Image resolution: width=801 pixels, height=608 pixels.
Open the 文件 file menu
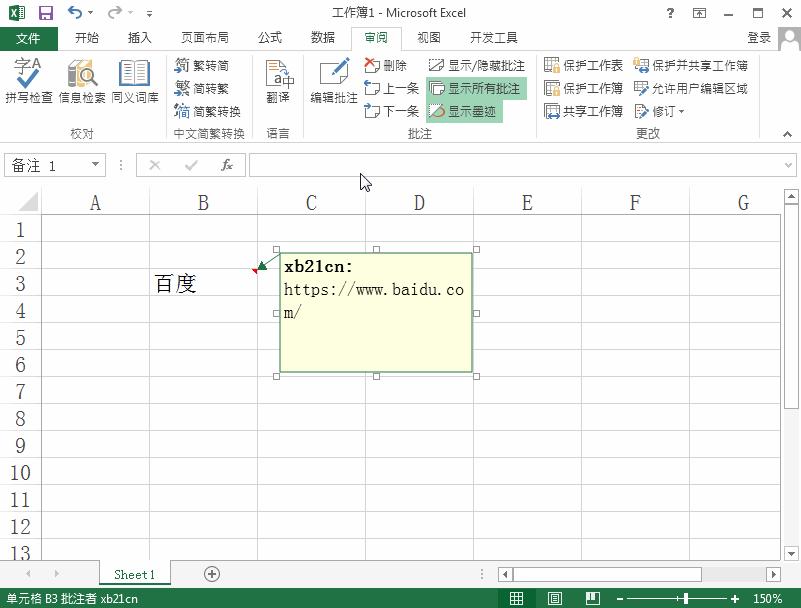coord(29,38)
